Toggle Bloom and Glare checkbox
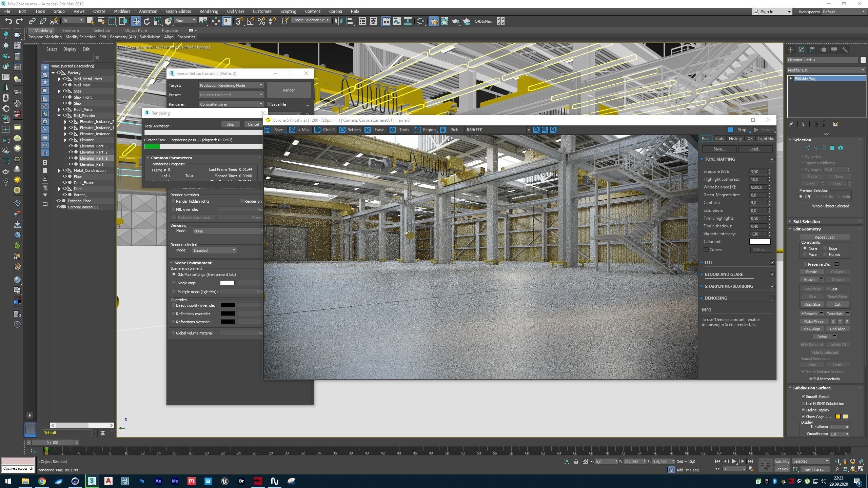 point(772,274)
